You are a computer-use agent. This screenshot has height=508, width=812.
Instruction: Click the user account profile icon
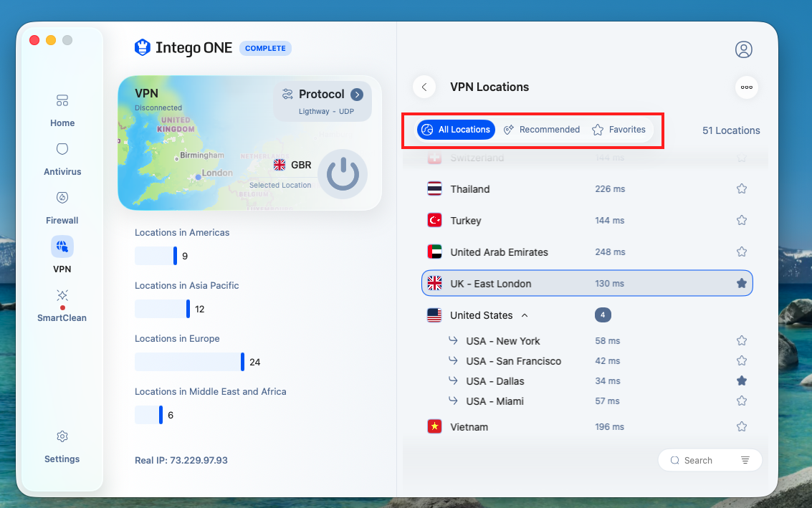click(744, 49)
